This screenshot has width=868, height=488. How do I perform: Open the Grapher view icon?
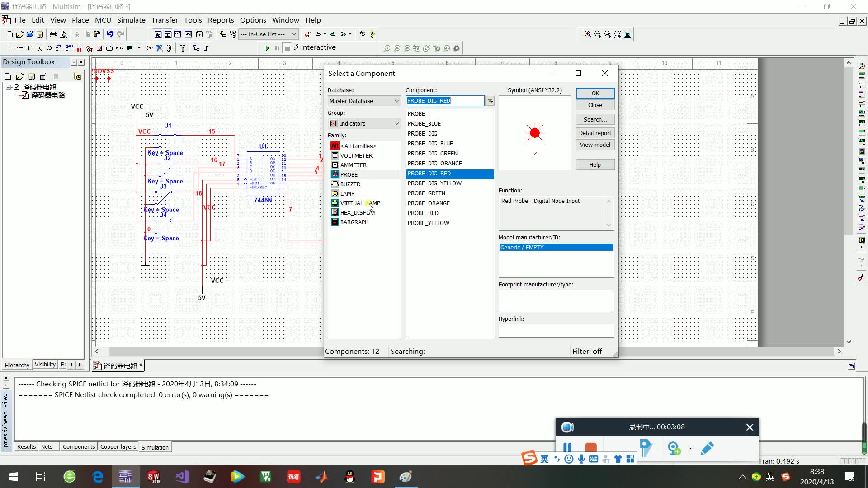pyautogui.click(x=188, y=34)
